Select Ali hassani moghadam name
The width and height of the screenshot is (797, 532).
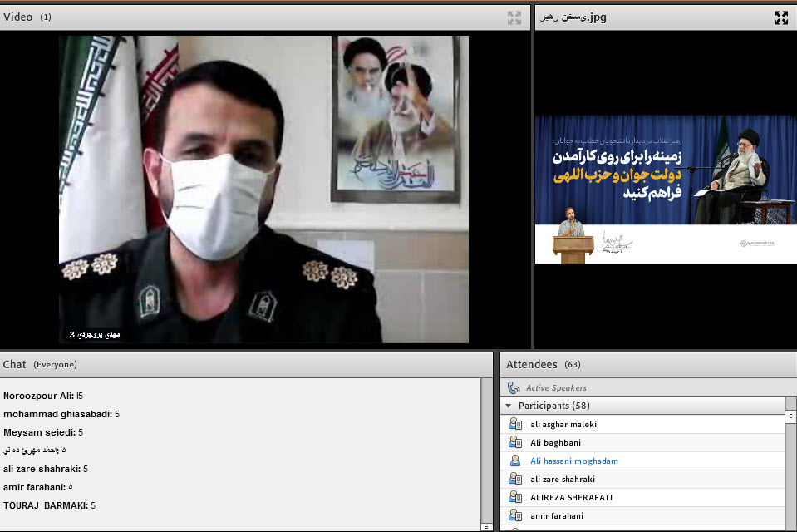pyautogui.click(x=574, y=461)
